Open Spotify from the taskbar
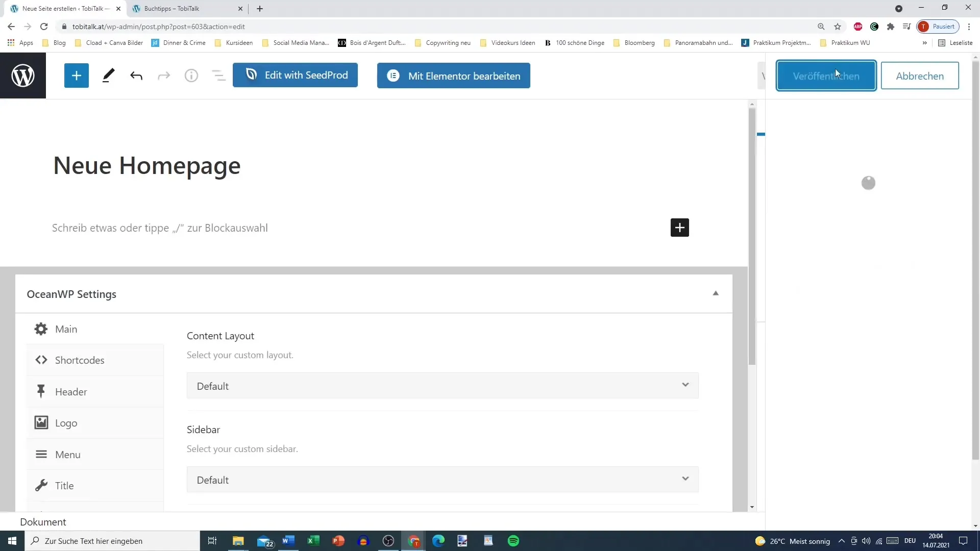This screenshot has height=551, width=980. pyautogui.click(x=513, y=541)
